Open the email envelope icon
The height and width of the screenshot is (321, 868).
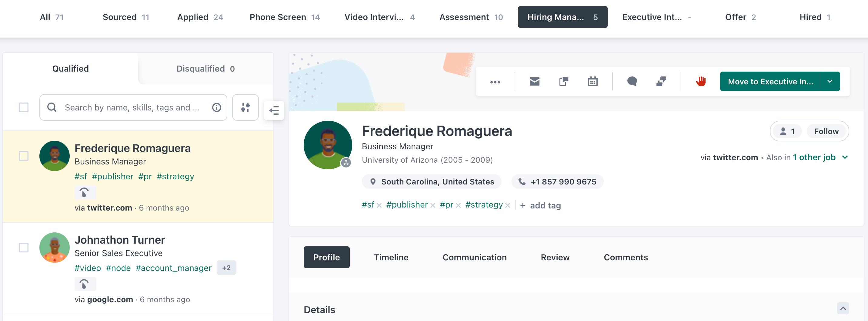[534, 81]
